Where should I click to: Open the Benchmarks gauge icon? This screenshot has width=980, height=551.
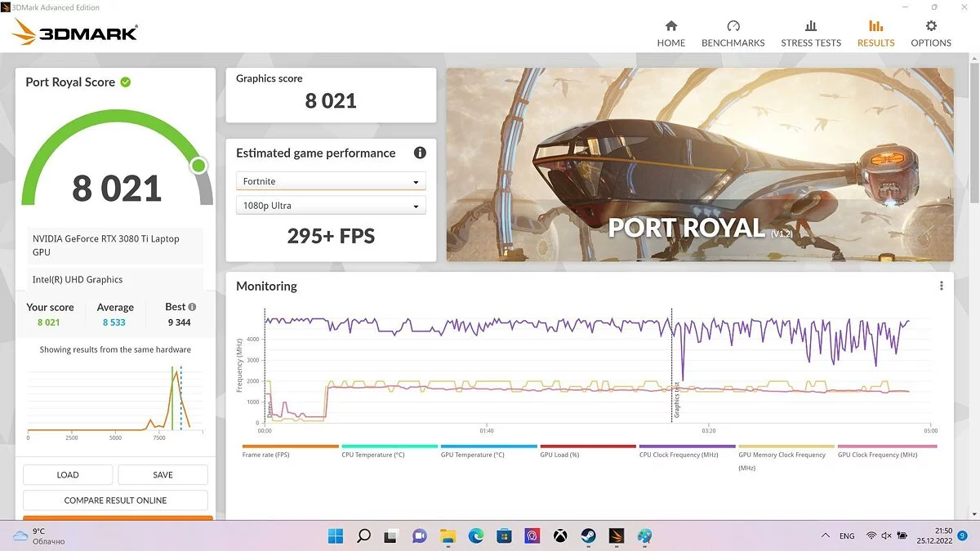click(733, 26)
